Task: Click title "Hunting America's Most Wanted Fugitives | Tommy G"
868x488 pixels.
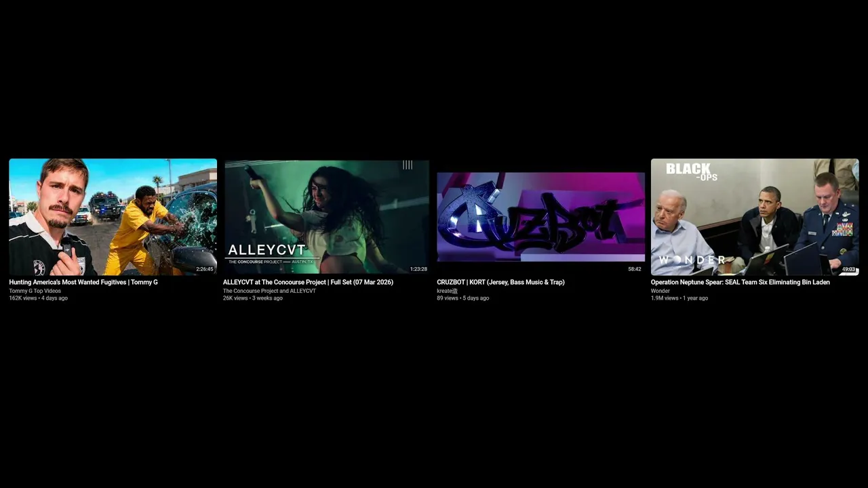Action: 83,282
